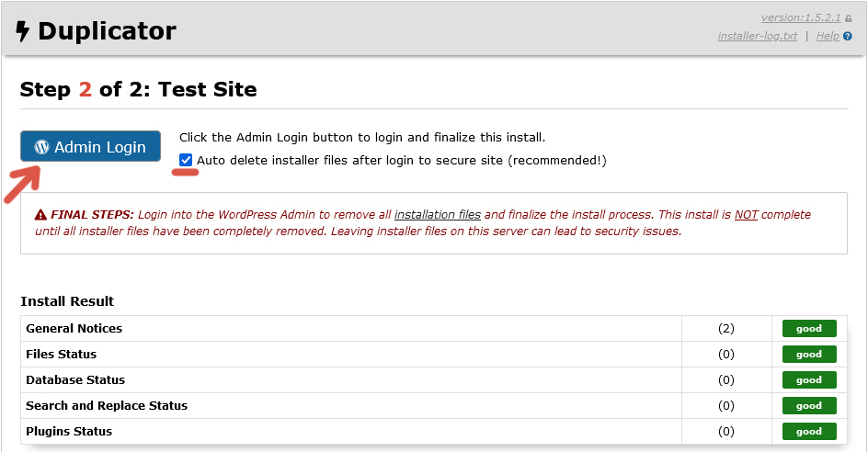Click the (0) count for Database Status
This screenshot has height=452, width=868.
[x=726, y=380]
